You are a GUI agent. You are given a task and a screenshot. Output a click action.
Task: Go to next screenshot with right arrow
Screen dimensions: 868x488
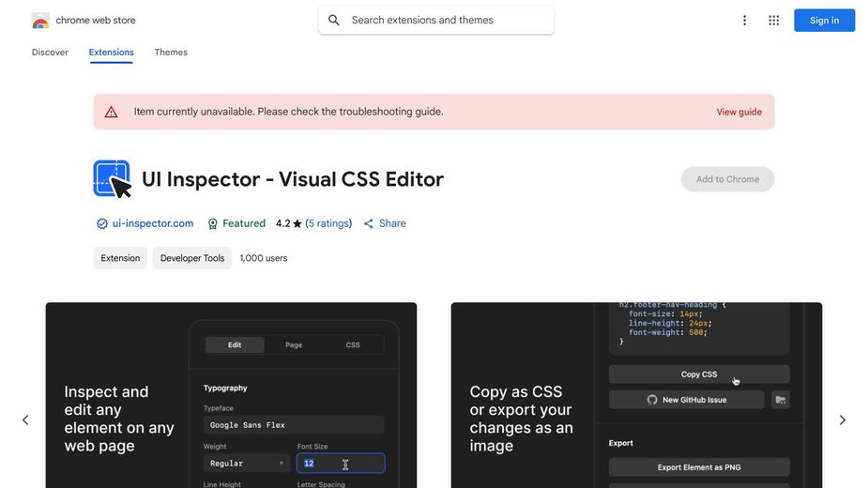click(x=842, y=419)
